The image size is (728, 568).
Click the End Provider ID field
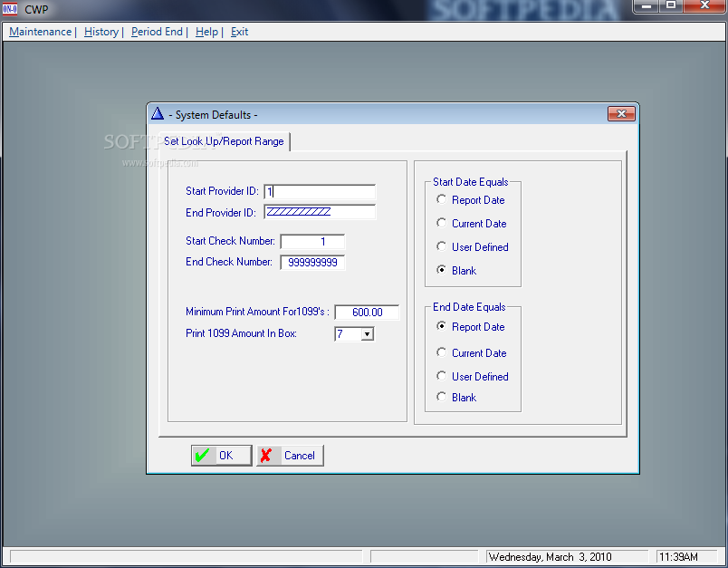click(320, 212)
